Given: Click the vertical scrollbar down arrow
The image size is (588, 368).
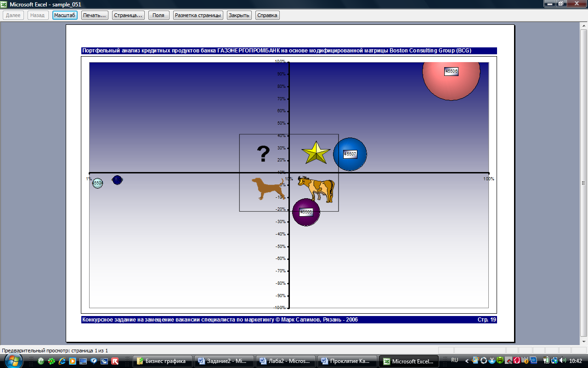Looking at the screenshot, I should pos(583,341).
